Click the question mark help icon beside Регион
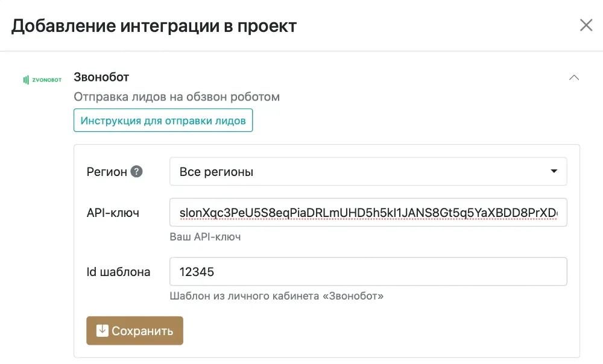Viewport: 603px width, 364px height. [137, 172]
